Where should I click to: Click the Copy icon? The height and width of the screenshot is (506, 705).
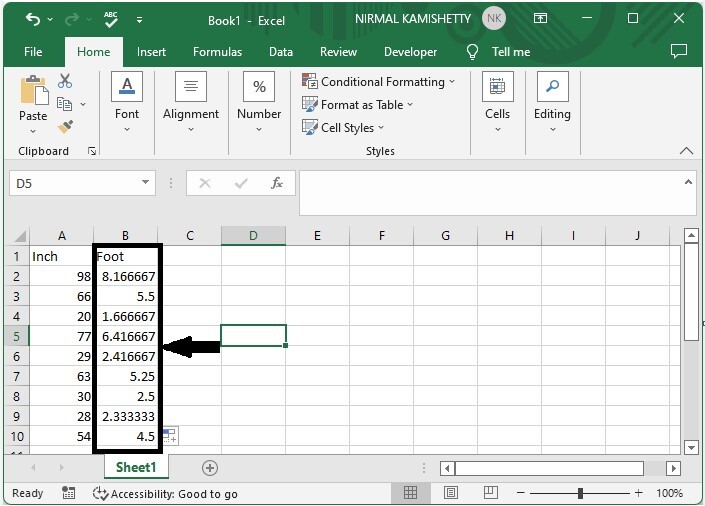(64, 104)
